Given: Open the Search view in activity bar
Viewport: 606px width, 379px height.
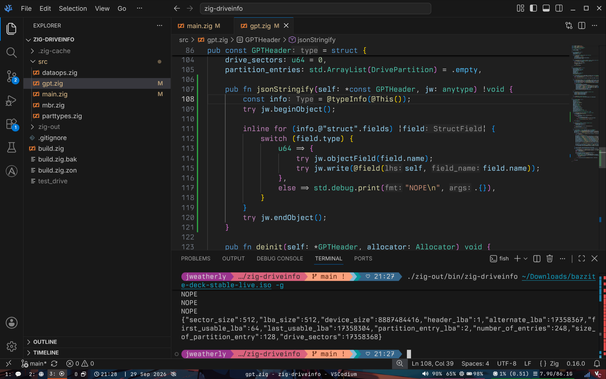Looking at the screenshot, I should (11, 52).
